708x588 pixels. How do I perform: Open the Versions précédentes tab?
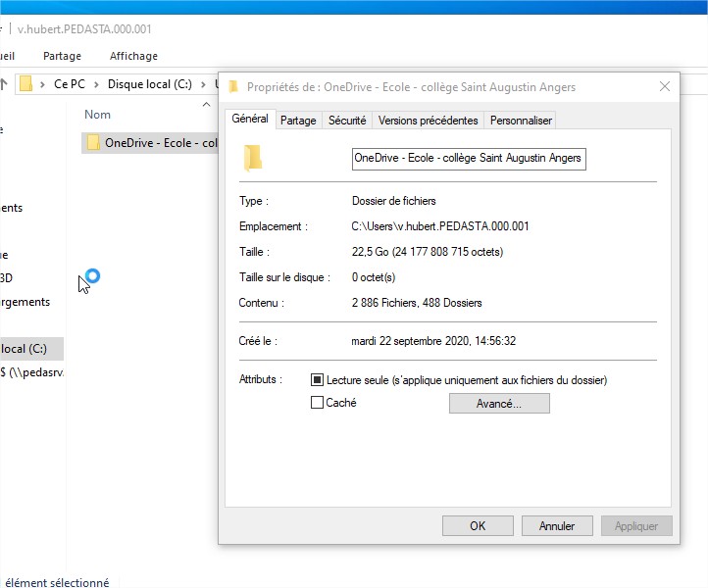[x=428, y=121]
